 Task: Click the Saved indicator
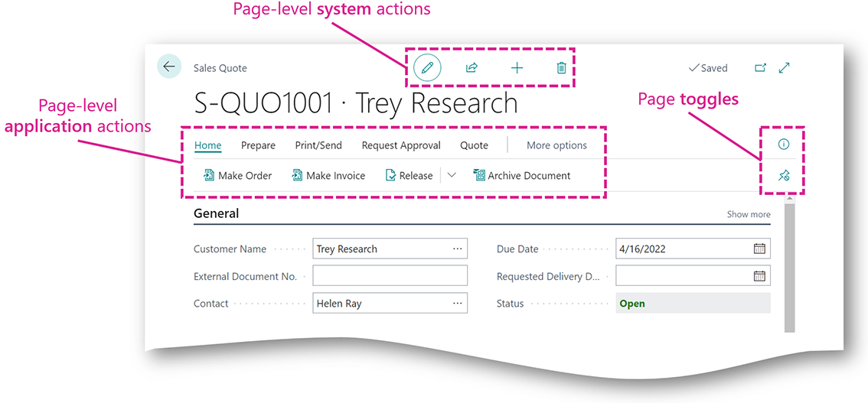pyautogui.click(x=708, y=68)
